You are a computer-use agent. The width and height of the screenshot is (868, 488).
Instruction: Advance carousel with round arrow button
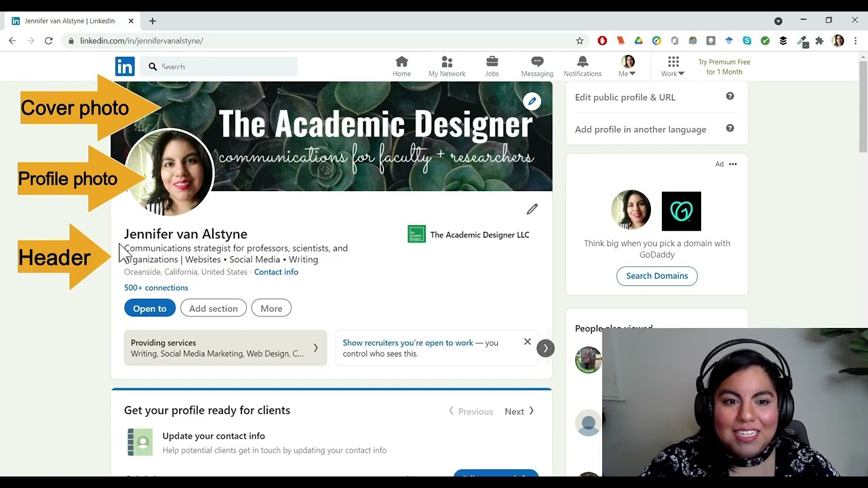(545, 348)
